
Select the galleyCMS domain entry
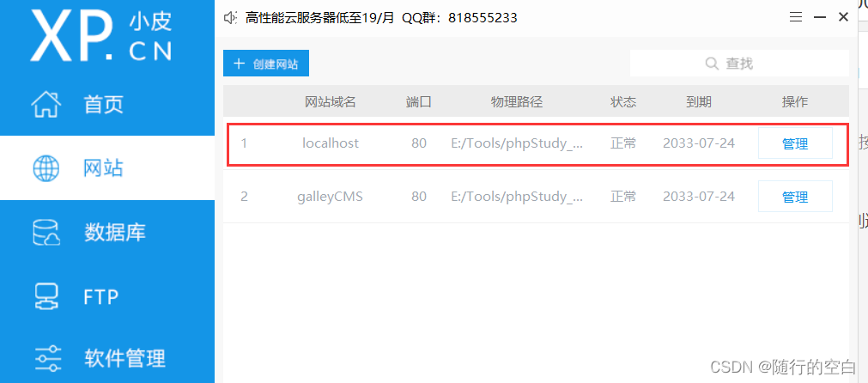pyautogui.click(x=330, y=197)
